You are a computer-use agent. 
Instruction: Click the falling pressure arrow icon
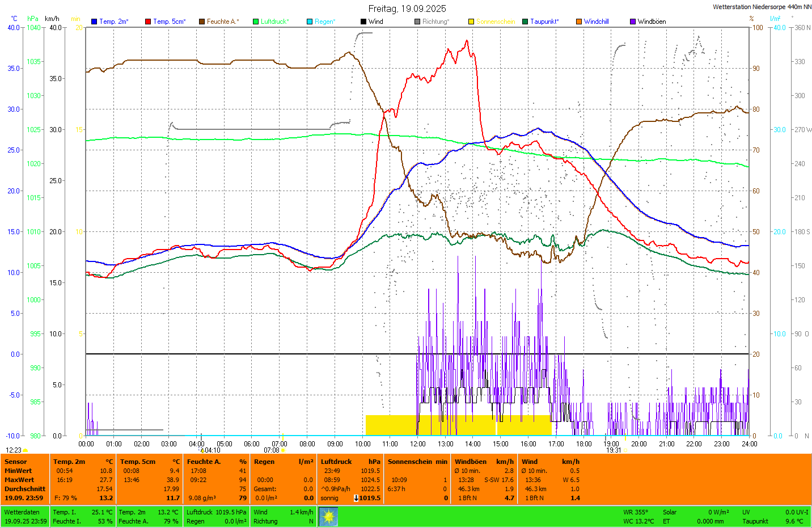(x=356, y=498)
